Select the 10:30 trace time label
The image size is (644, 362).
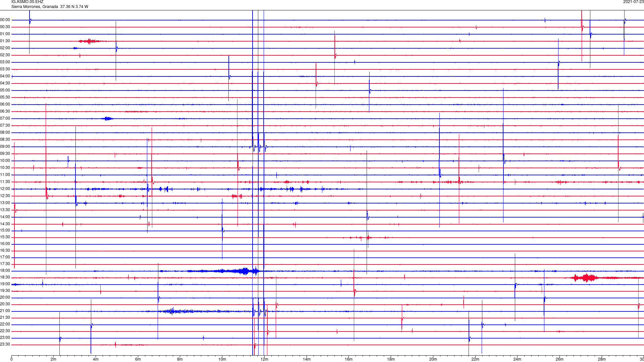(5, 168)
